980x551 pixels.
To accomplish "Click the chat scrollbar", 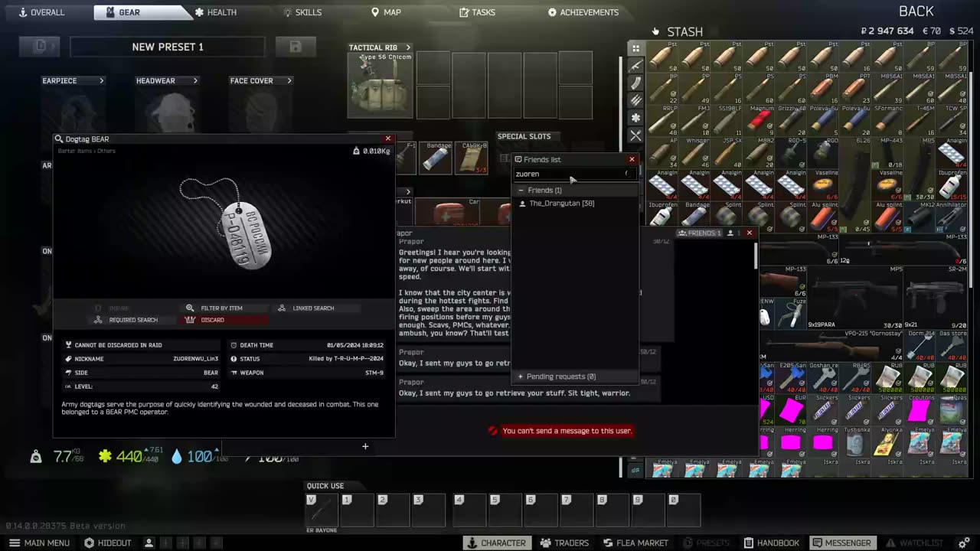I will 756,256.
